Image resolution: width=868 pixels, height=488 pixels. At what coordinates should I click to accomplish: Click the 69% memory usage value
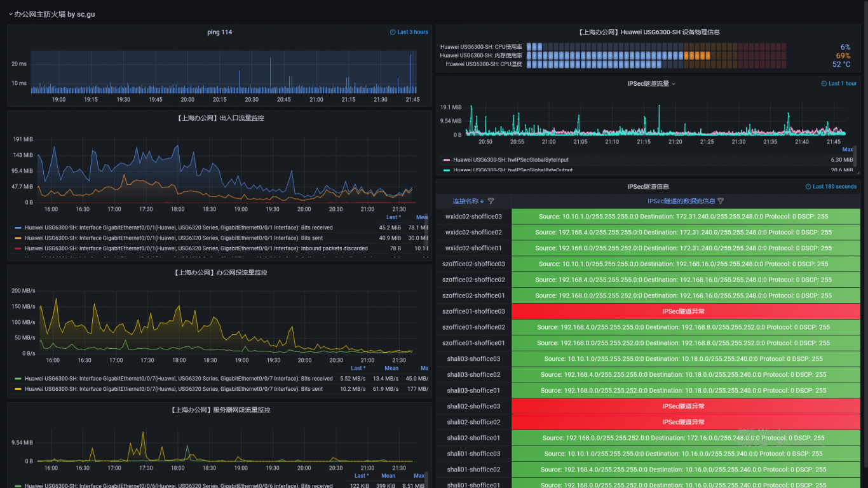tap(843, 56)
